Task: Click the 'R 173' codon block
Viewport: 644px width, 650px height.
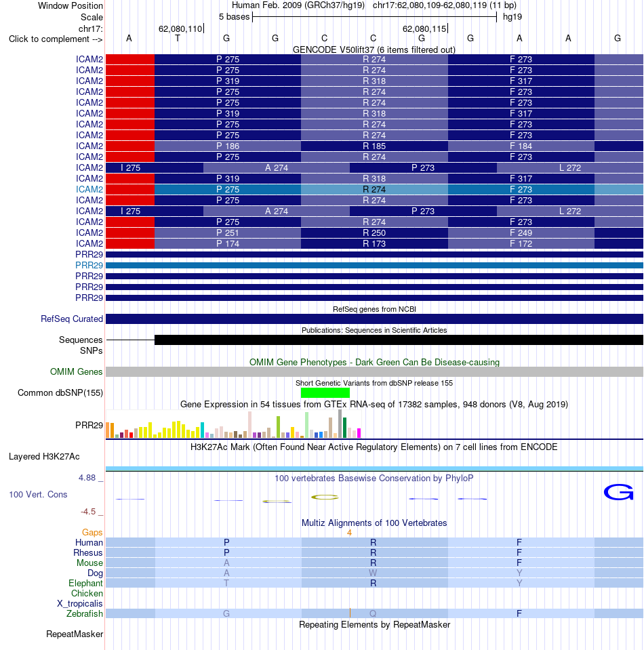Action: tap(374, 243)
